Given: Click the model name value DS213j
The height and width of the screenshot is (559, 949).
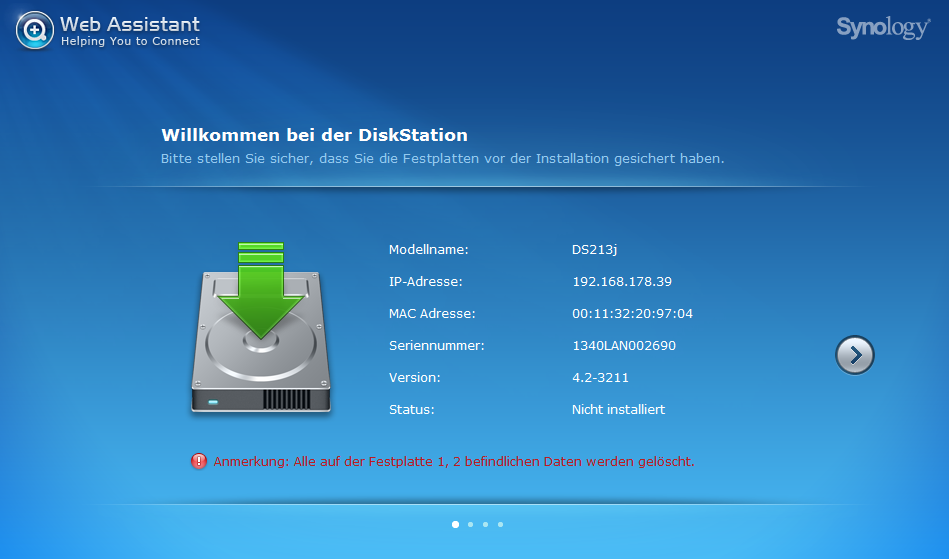Looking at the screenshot, I should [594, 249].
